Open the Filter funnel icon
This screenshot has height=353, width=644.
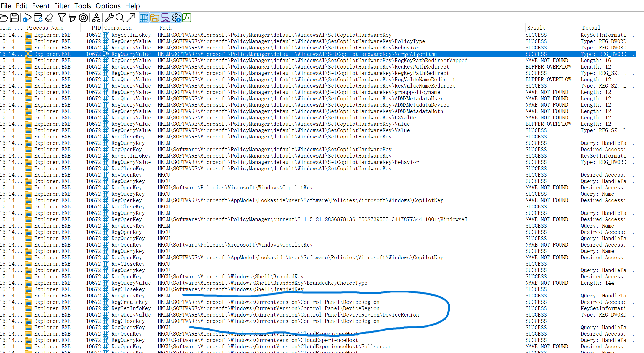[x=62, y=18]
